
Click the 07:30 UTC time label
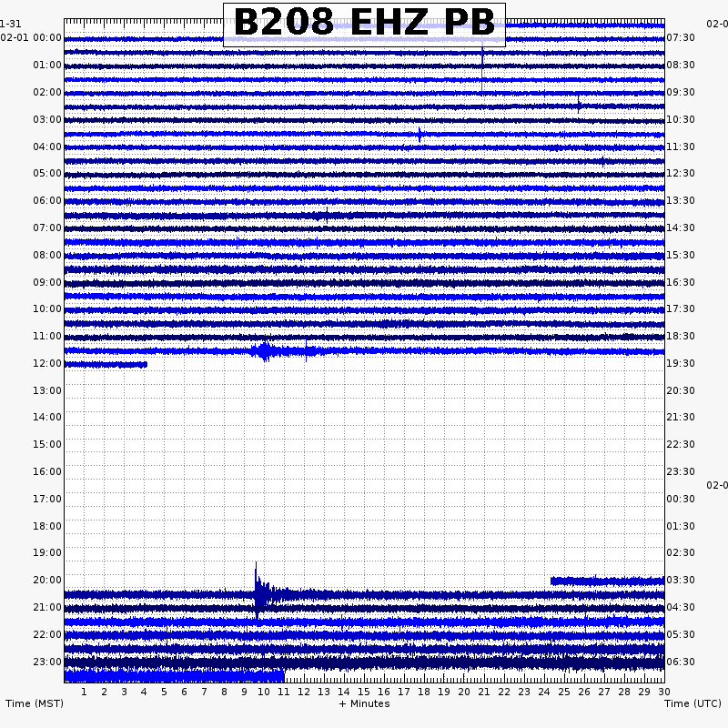coord(681,37)
